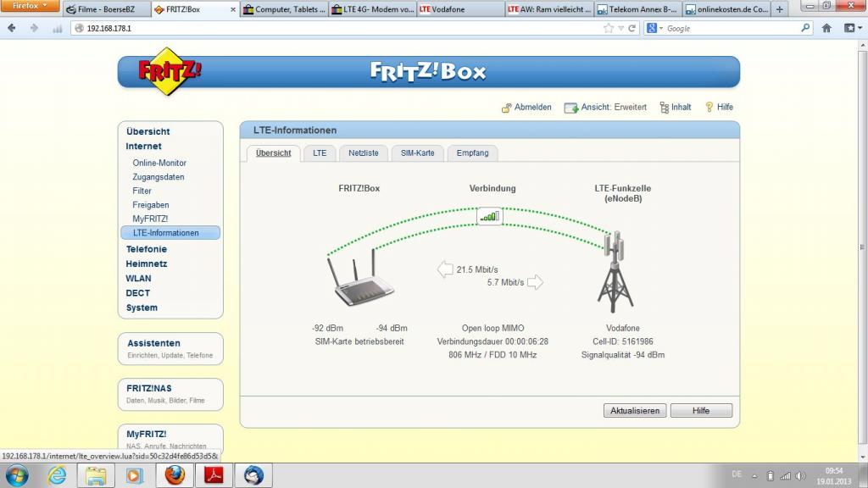Open MyFRITZ! under Internet menu
Viewport: 868px width, 488px height.
coord(150,219)
